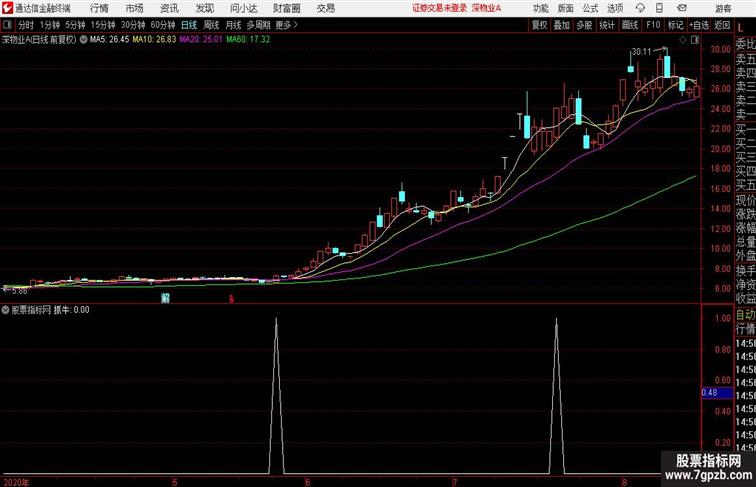
Task: Click the 通达信 red logo icon
Action: [7, 8]
